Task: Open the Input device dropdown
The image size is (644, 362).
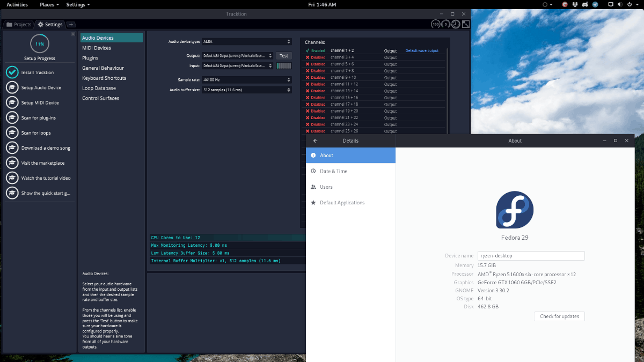Action: pos(237,66)
